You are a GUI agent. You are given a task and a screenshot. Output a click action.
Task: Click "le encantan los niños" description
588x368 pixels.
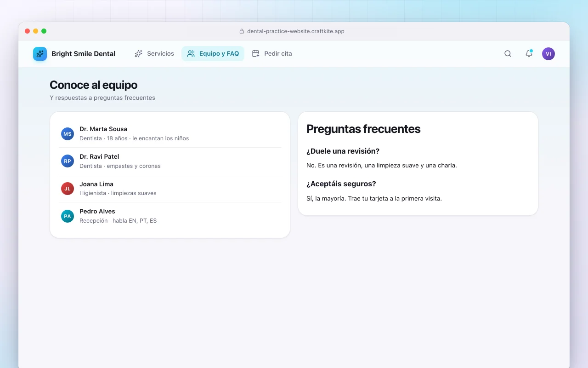[x=161, y=138]
